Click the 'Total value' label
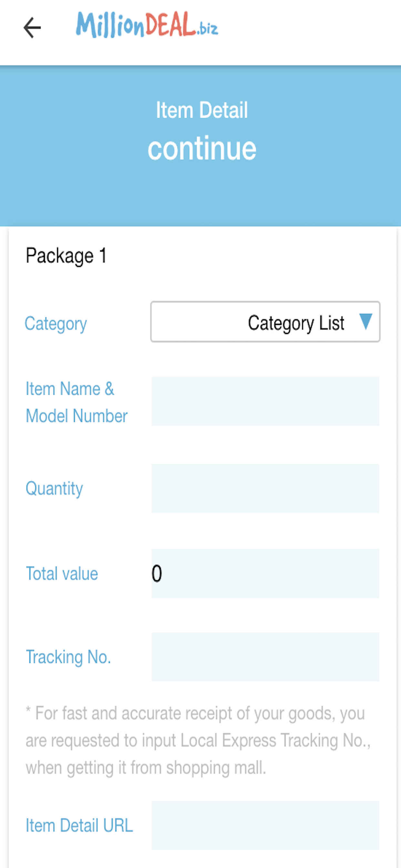The width and height of the screenshot is (401, 868). 62,573
